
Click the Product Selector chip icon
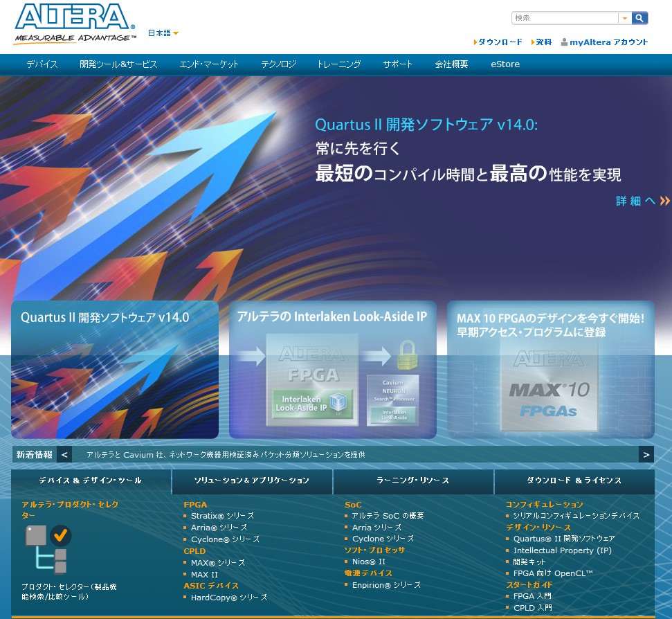click(x=48, y=549)
